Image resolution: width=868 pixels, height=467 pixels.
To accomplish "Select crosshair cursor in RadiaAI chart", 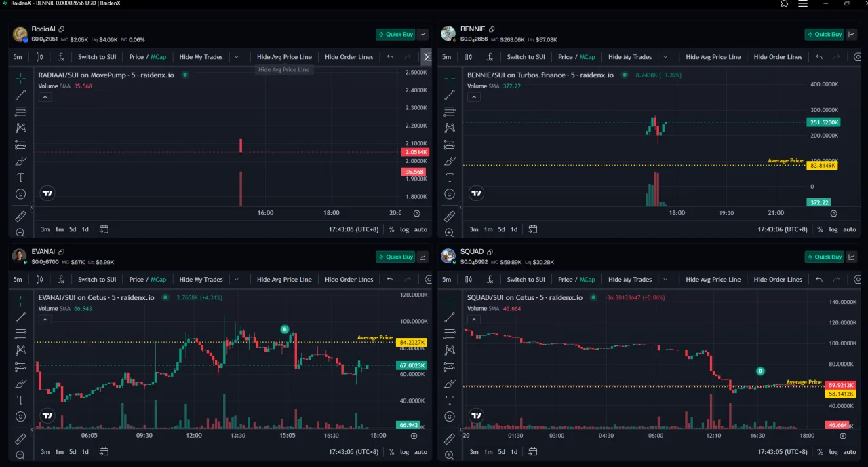I will coord(20,79).
